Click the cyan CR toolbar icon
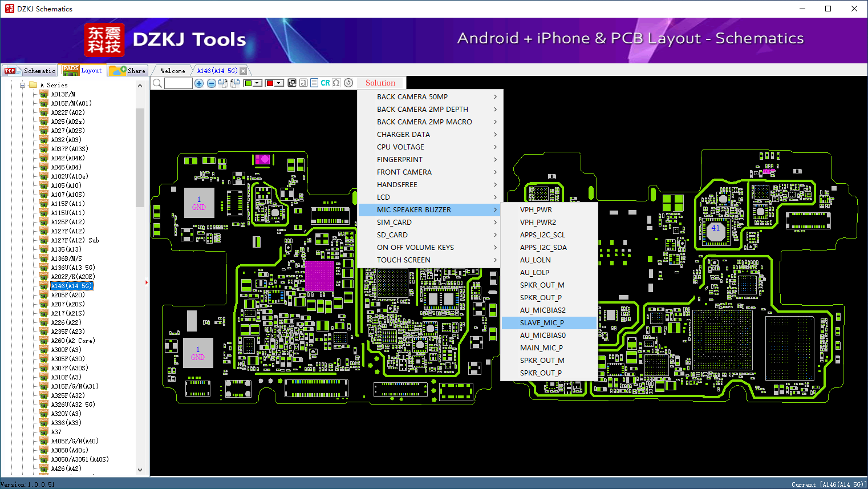Image resolution: width=868 pixels, height=489 pixels. 325,83
